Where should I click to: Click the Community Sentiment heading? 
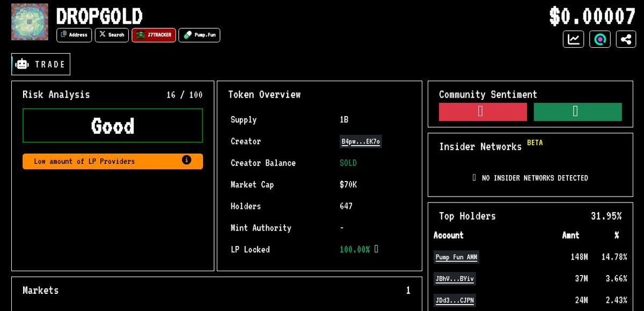488,95
